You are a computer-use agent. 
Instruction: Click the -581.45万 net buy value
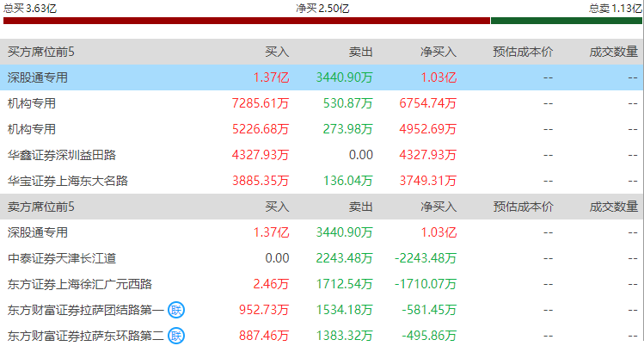point(429,310)
